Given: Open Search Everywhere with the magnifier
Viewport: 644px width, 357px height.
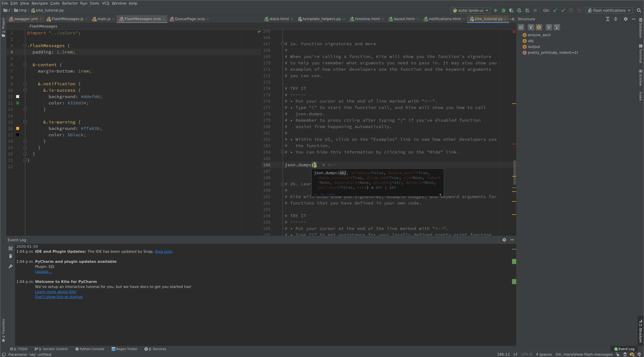Looking at the screenshot, I should click(639, 11).
